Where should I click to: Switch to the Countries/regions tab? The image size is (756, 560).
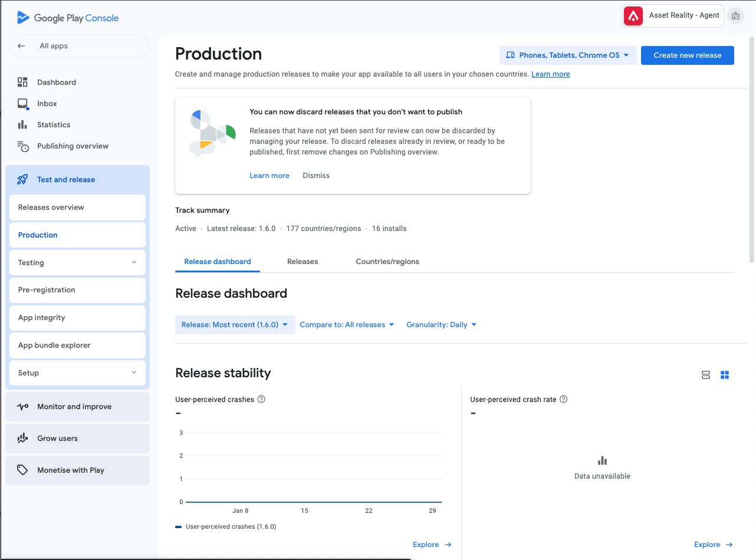(387, 262)
